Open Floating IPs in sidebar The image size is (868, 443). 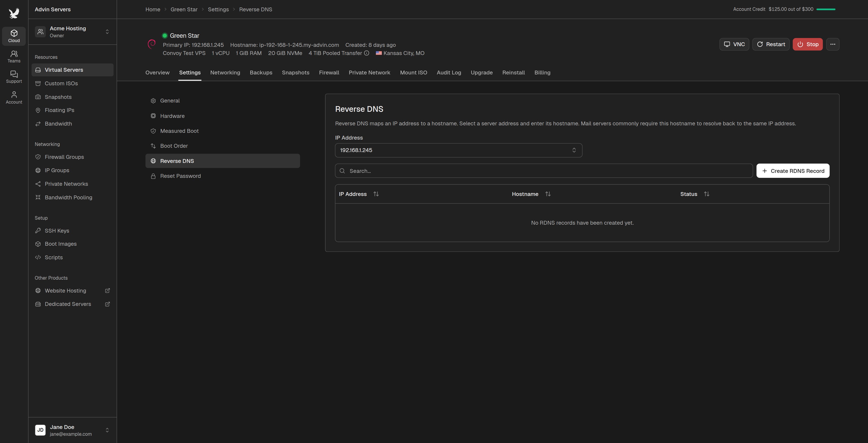(x=72, y=110)
